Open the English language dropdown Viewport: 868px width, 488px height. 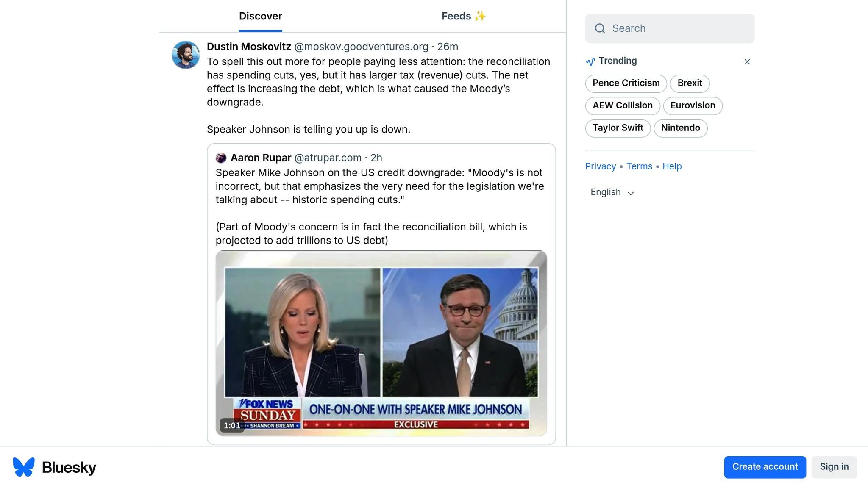[x=606, y=192]
